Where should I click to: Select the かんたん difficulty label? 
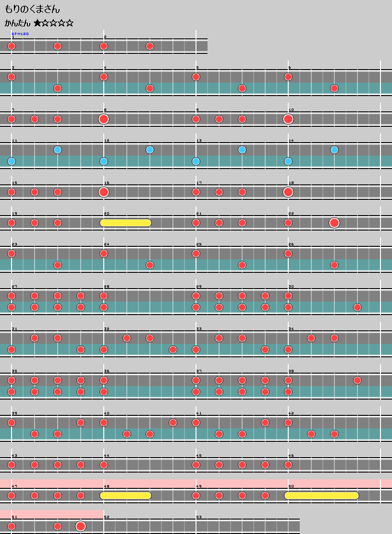[x=17, y=23]
